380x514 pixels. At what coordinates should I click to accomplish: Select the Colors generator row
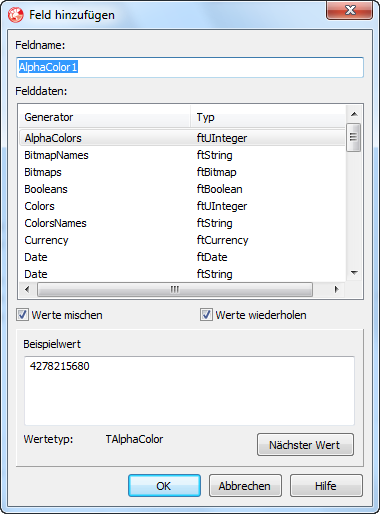click(x=182, y=206)
